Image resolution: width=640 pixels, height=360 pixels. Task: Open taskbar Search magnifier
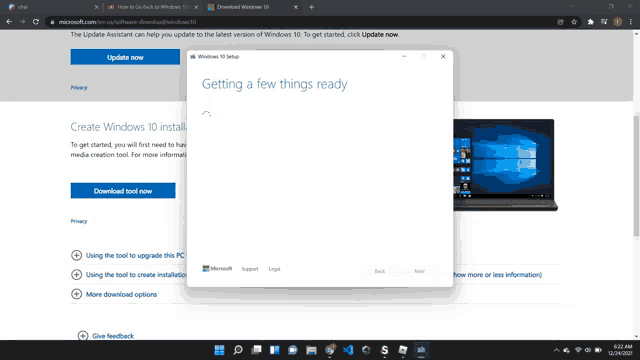(x=238, y=350)
